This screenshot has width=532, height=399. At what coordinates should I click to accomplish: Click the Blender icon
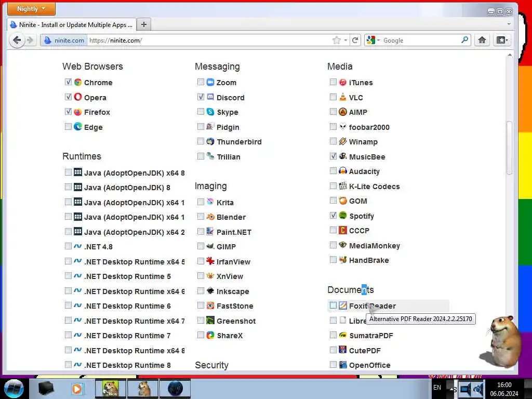click(x=210, y=217)
